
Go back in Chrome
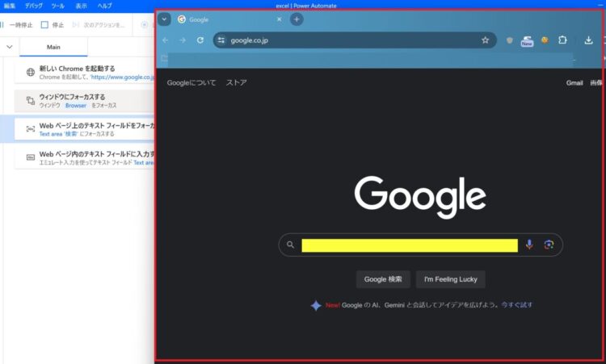click(166, 40)
